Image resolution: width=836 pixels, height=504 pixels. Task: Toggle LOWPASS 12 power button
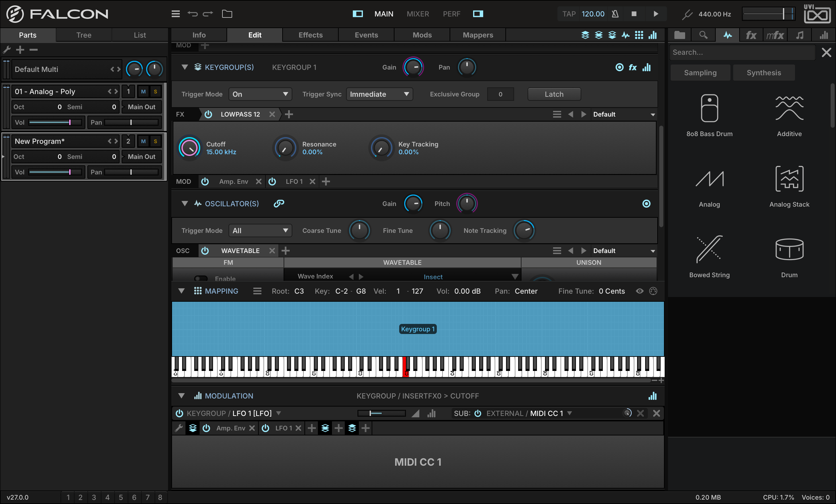point(208,114)
